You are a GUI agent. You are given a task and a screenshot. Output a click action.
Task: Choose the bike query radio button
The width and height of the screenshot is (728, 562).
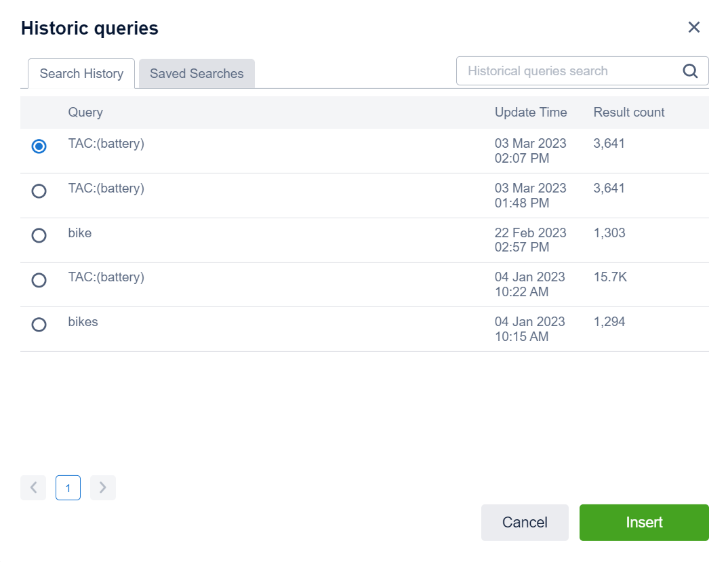(x=39, y=235)
